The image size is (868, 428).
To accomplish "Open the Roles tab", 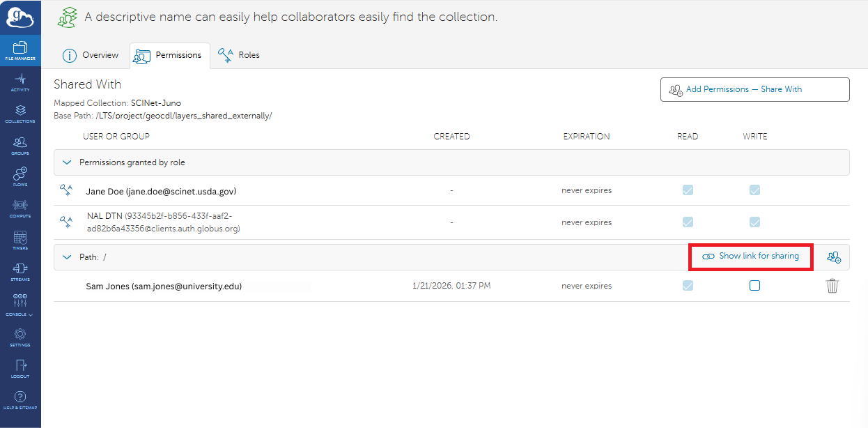I will point(239,54).
